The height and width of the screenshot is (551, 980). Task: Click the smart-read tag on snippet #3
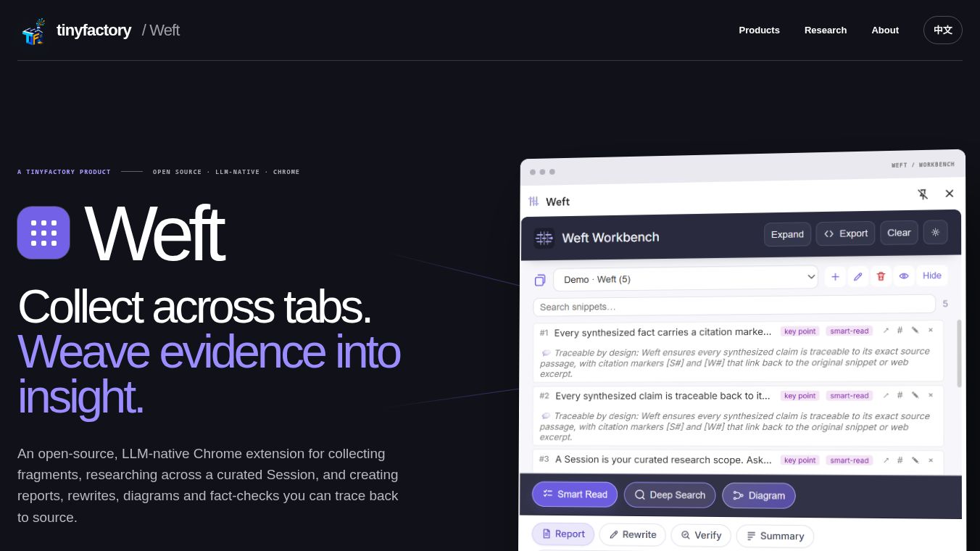pyautogui.click(x=849, y=460)
